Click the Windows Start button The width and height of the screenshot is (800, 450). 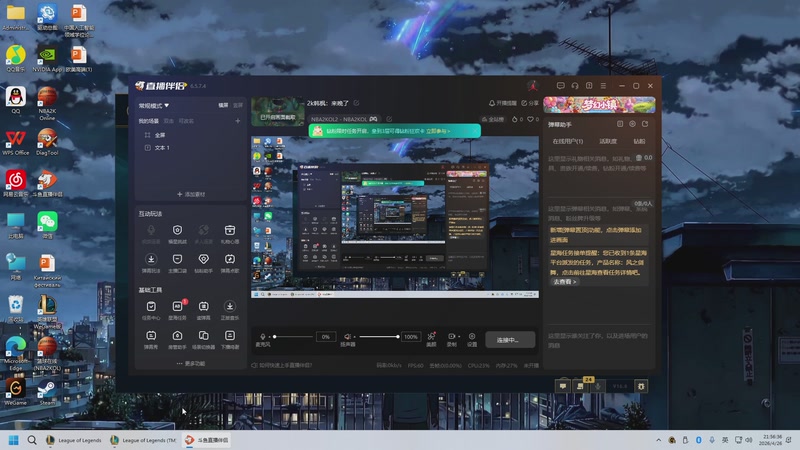coord(14,440)
